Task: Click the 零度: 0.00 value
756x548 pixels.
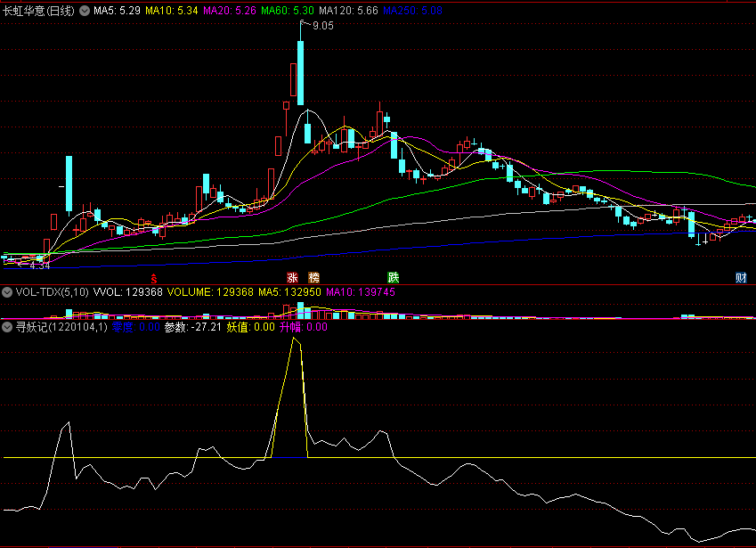Action: tap(136, 327)
